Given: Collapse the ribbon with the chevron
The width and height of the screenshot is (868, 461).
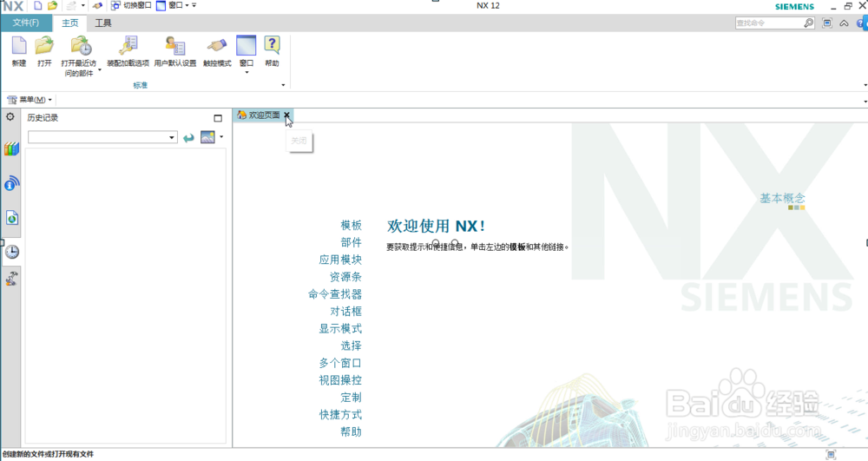Looking at the screenshot, I should click(x=845, y=23).
